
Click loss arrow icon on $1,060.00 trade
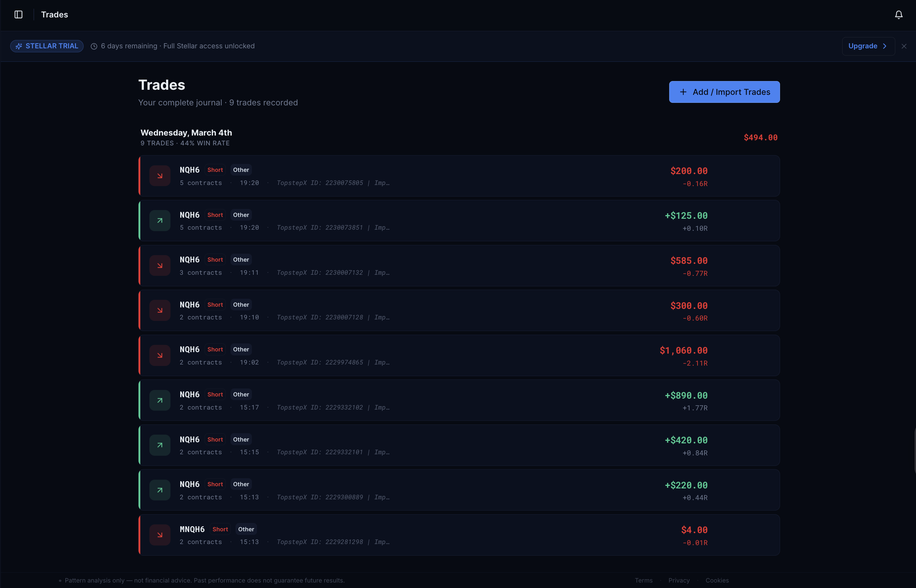(160, 355)
